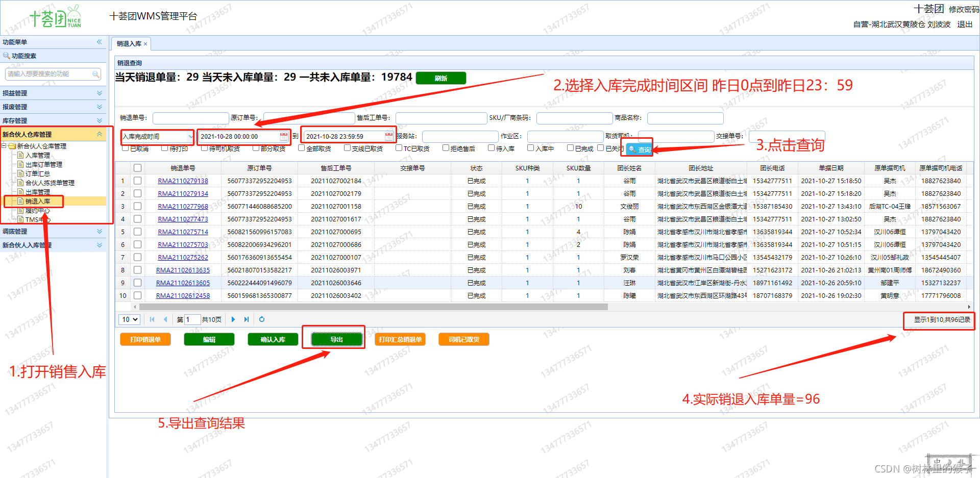This screenshot has width=980, height=478.
Task: Click the document icon beside 订单汇总
Action: [x=20, y=173]
